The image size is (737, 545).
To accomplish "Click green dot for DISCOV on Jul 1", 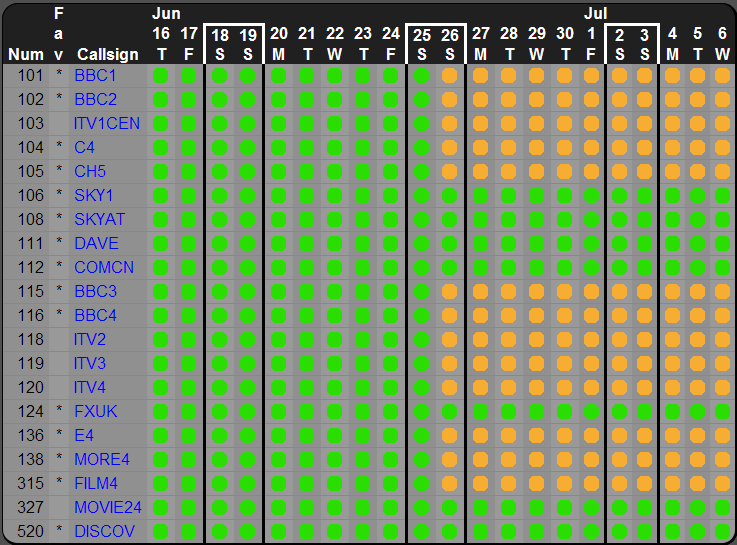I will pyautogui.click(x=591, y=531).
